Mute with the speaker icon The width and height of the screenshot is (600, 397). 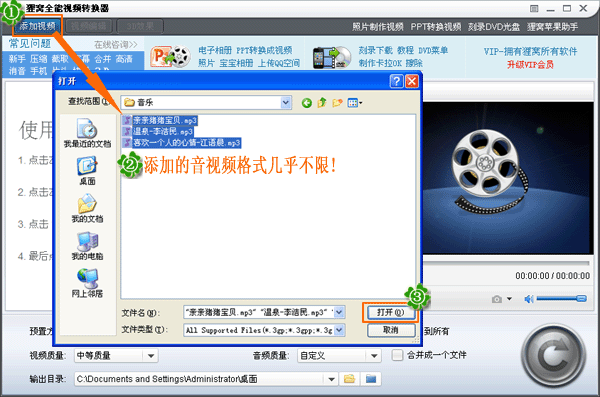pos(529,299)
